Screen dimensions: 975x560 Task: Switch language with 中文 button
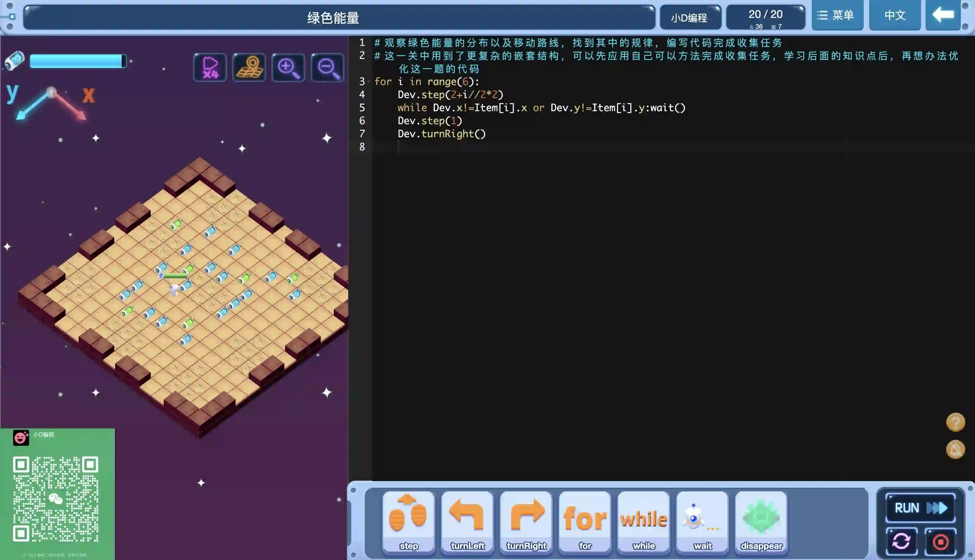coord(894,15)
